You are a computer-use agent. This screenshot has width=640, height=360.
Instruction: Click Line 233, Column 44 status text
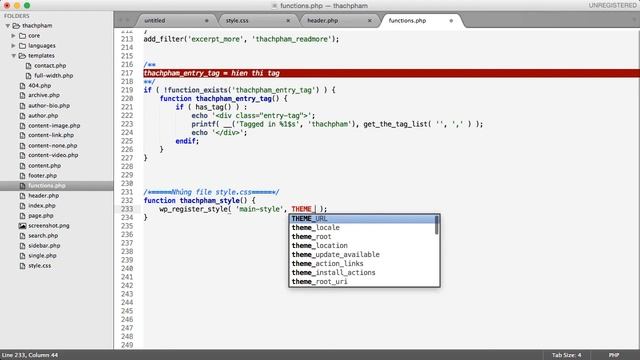pos(30,355)
